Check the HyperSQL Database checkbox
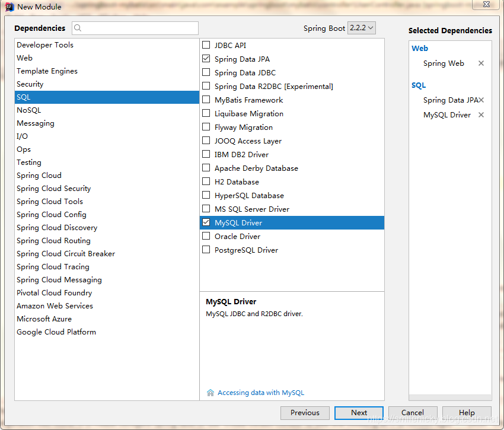504x430 pixels. click(206, 195)
